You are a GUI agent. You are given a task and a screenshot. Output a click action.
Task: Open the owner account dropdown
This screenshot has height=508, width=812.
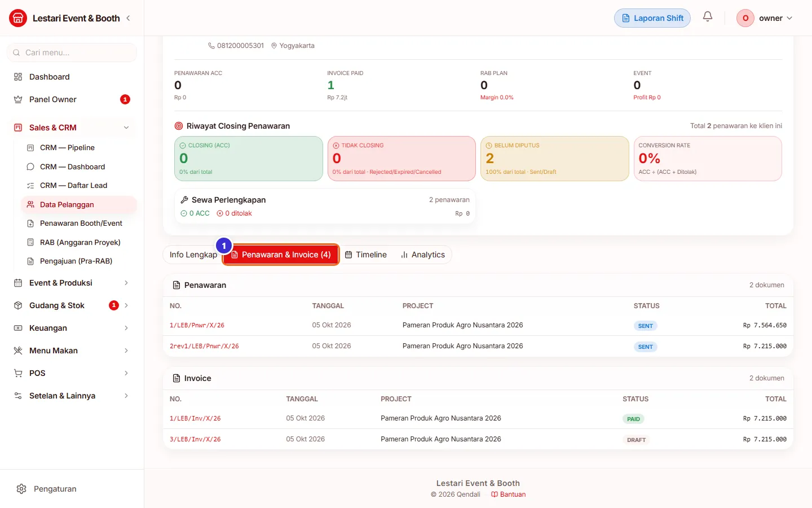click(765, 18)
